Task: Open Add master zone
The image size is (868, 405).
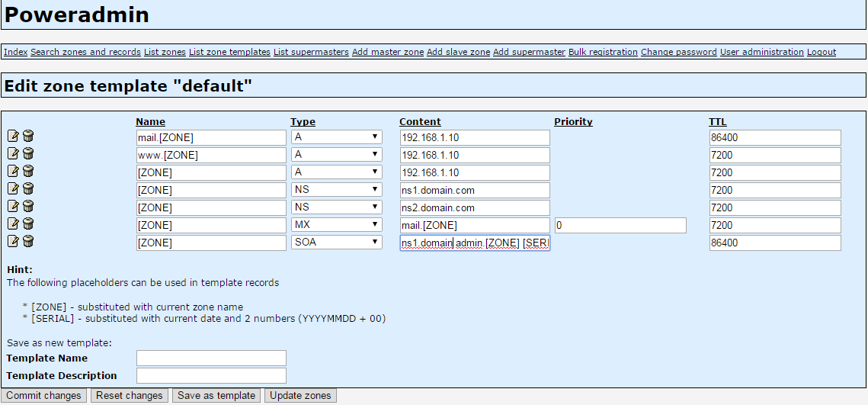Action: [x=388, y=52]
